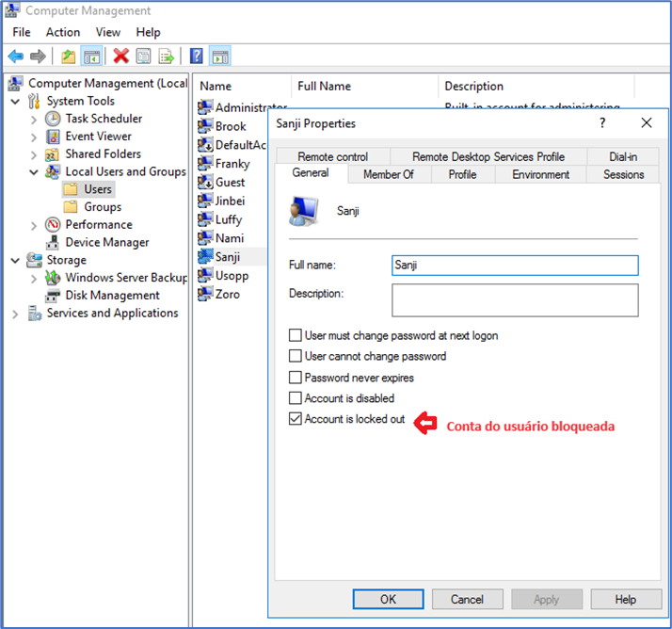Click the Description text field
This screenshot has height=629, width=672.
515,300
